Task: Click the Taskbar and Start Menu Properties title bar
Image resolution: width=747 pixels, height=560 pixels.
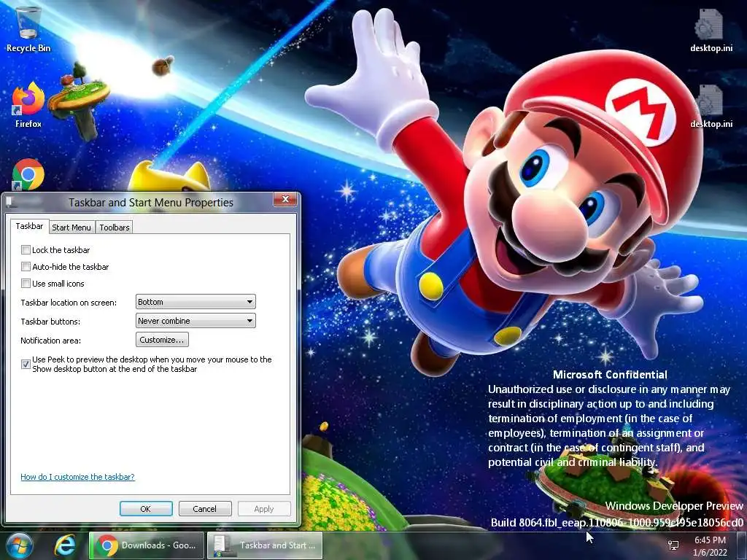Action: 150,203
